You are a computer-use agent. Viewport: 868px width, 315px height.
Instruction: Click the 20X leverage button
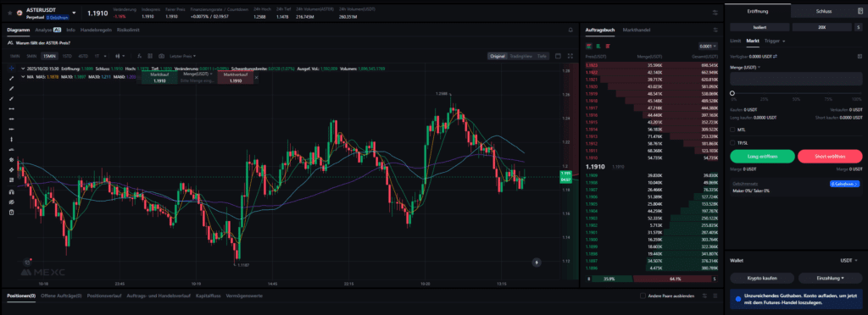click(821, 27)
